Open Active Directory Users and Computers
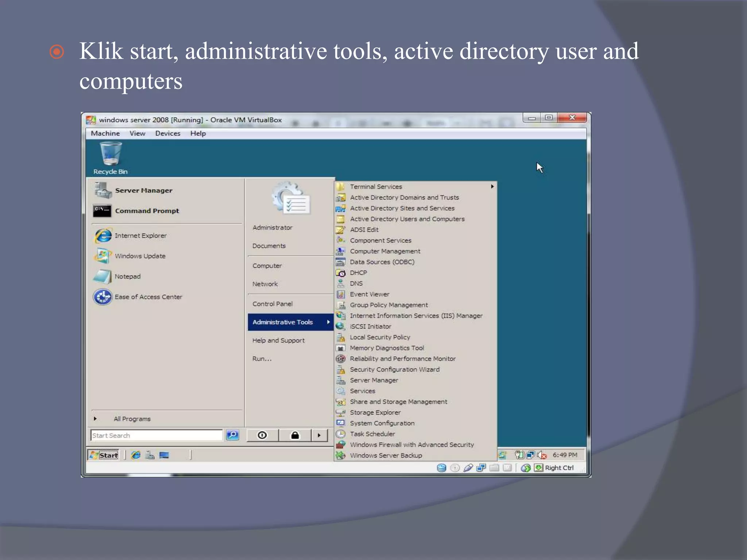Viewport: 747px width, 560px height. pos(415,219)
